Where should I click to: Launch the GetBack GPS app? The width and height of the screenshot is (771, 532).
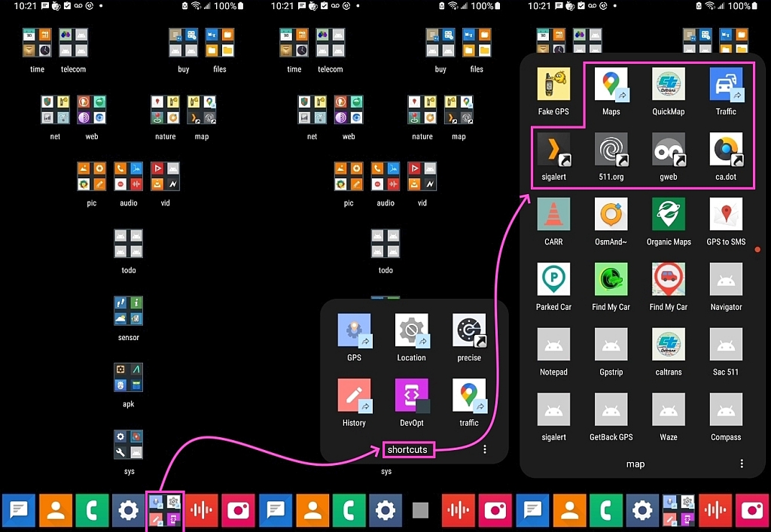611,409
